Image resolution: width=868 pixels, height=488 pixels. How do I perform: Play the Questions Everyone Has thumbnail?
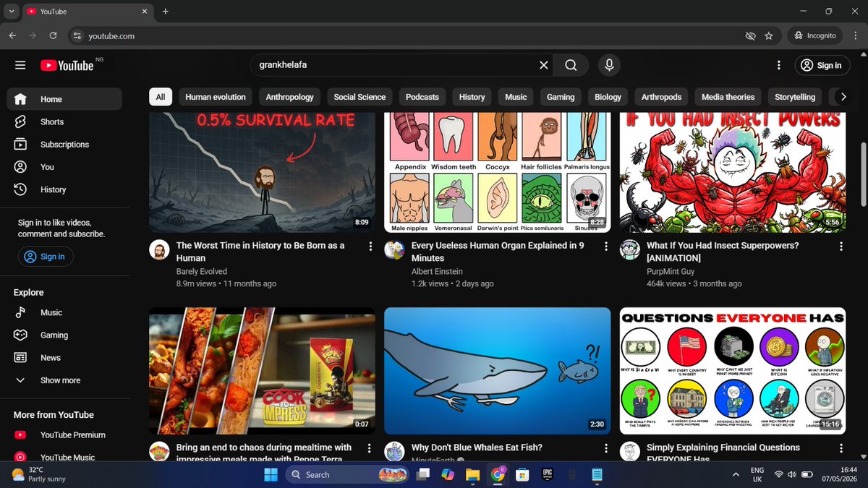click(x=733, y=371)
